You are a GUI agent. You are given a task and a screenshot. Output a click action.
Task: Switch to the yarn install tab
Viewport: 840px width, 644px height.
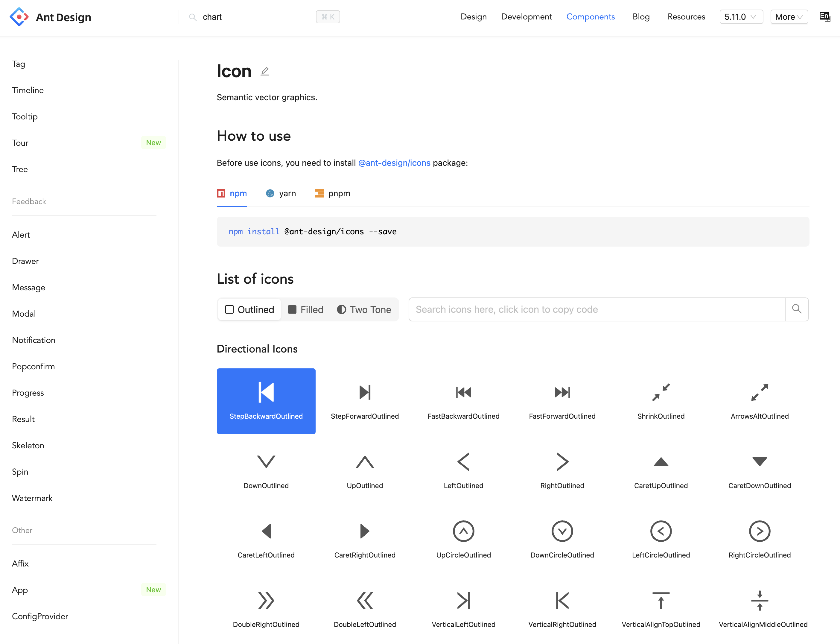coord(281,194)
